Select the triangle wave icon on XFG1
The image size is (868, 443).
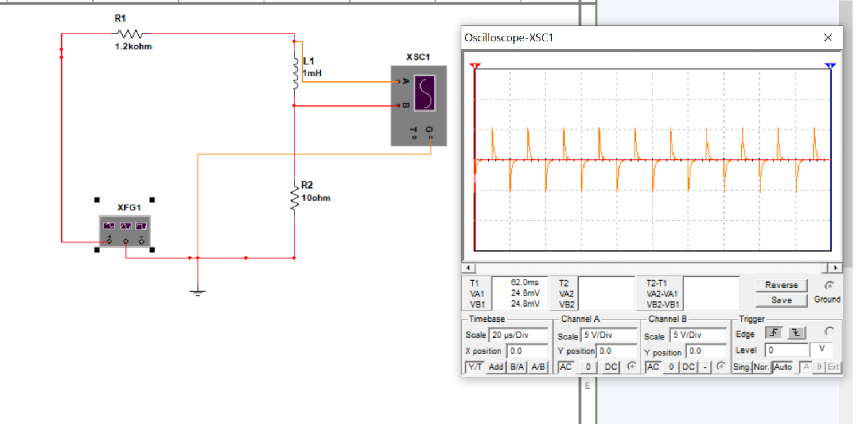(x=125, y=226)
